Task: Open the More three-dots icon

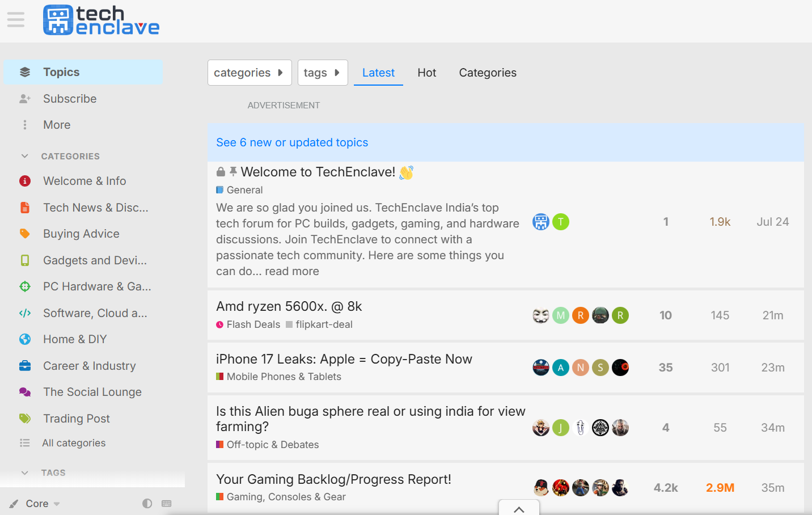Action: pyautogui.click(x=25, y=125)
